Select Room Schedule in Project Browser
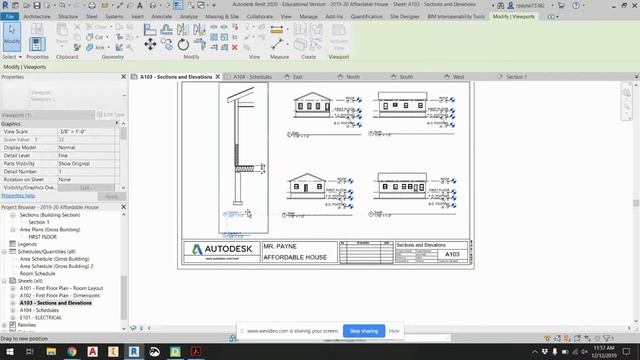The width and height of the screenshot is (640, 360). (37, 273)
